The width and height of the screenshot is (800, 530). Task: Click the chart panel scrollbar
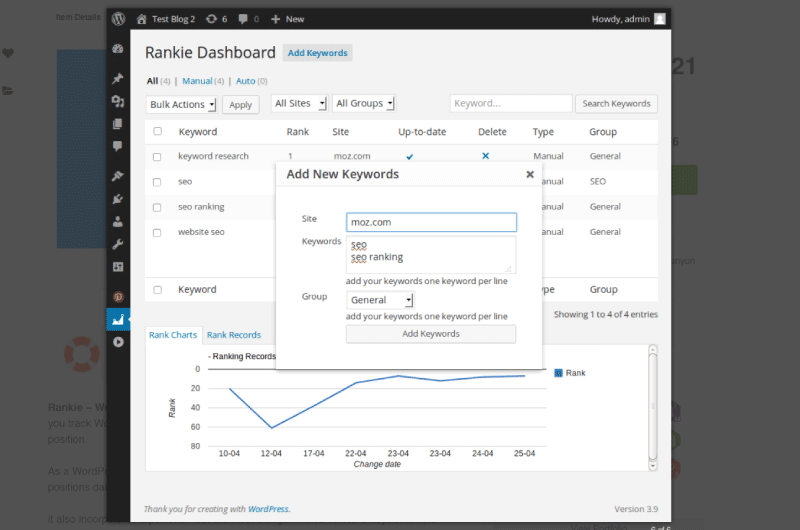653,407
